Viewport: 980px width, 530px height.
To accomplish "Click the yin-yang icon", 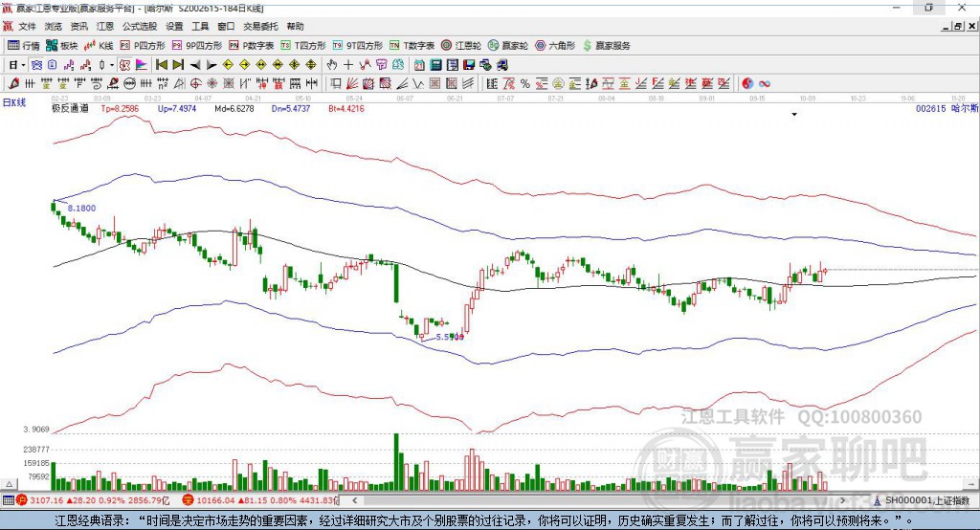I will pos(747,84).
